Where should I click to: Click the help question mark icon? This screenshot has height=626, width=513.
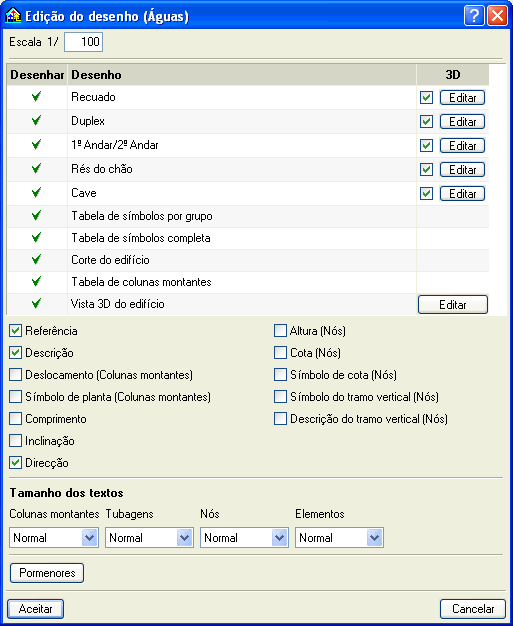474,16
